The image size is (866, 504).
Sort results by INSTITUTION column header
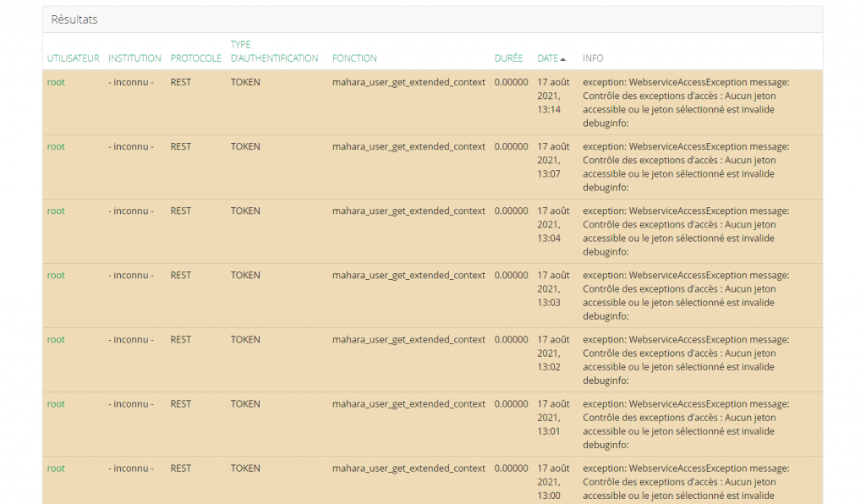[134, 58]
